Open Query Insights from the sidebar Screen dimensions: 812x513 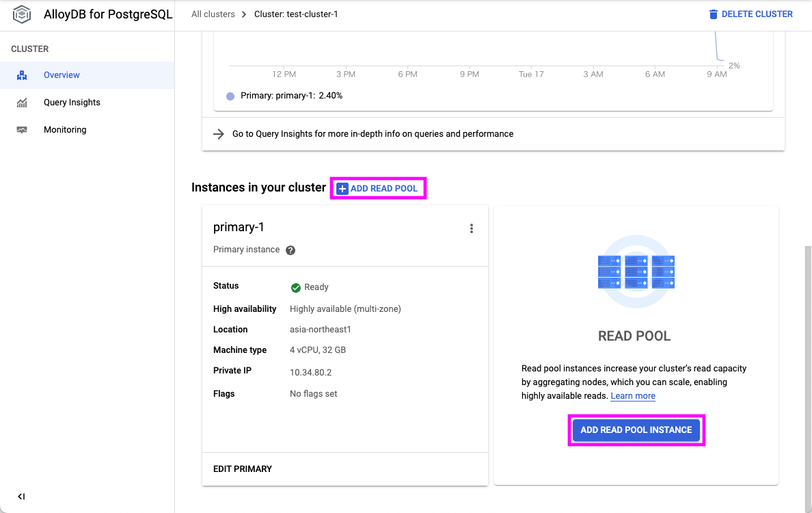[x=87, y=103]
